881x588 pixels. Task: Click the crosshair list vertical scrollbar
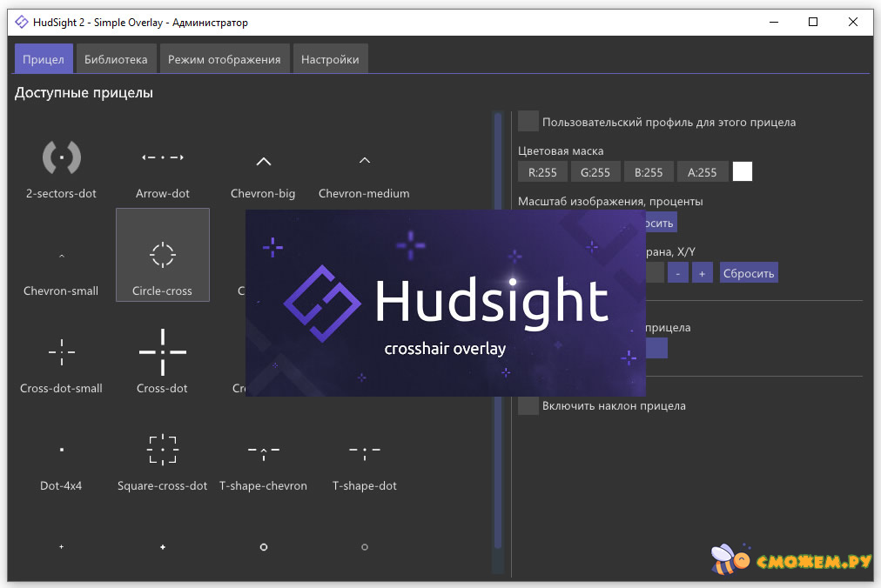pyautogui.click(x=497, y=331)
